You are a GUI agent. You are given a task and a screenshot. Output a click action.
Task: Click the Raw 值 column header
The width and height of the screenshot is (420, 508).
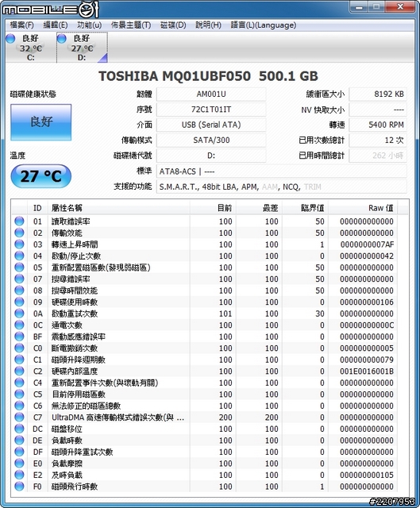pyautogui.click(x=364, y=208)
